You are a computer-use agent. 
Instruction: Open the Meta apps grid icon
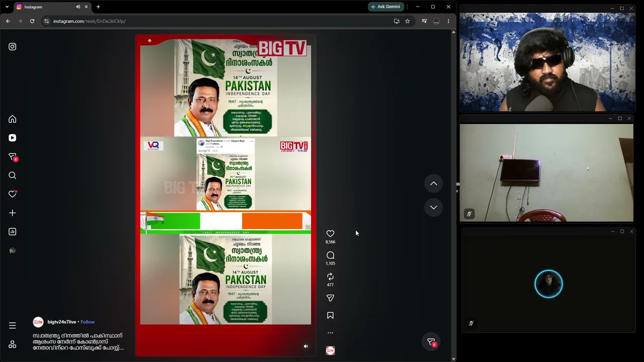[13, 344]
